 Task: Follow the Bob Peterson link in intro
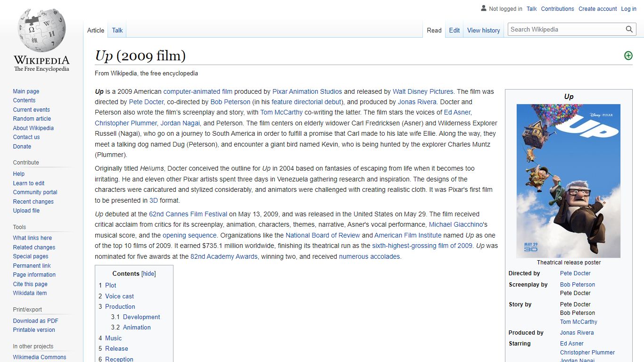[x=231, y=102]
